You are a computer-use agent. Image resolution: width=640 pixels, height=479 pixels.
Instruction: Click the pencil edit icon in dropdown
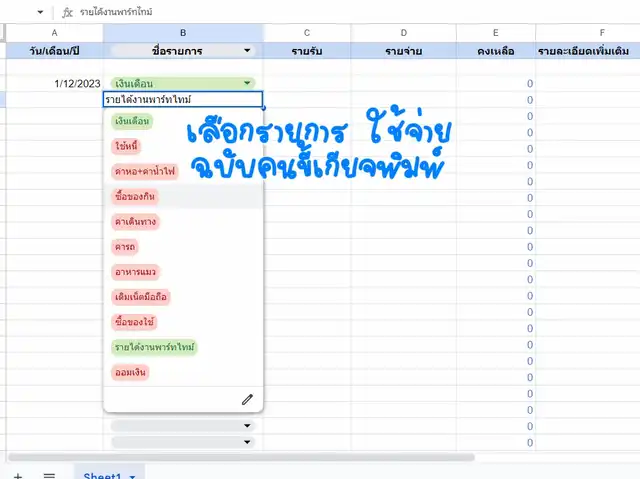click(x=247, y=399)
